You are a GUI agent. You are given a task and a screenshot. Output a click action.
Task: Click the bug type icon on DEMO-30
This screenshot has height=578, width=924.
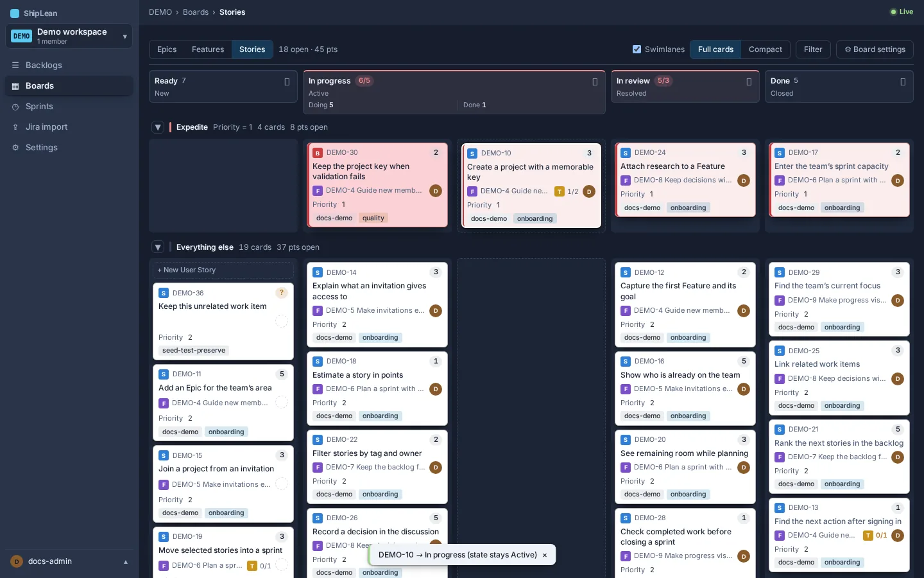[x=318, y=153]
